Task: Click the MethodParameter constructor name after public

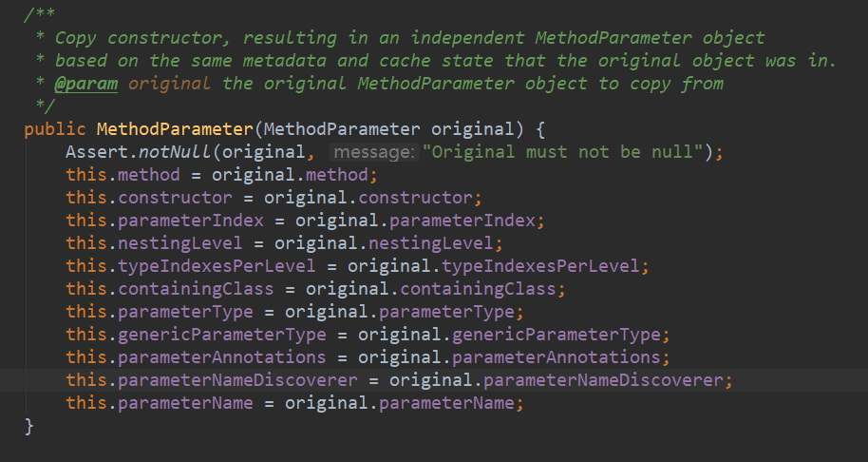Action: [175, 129]
